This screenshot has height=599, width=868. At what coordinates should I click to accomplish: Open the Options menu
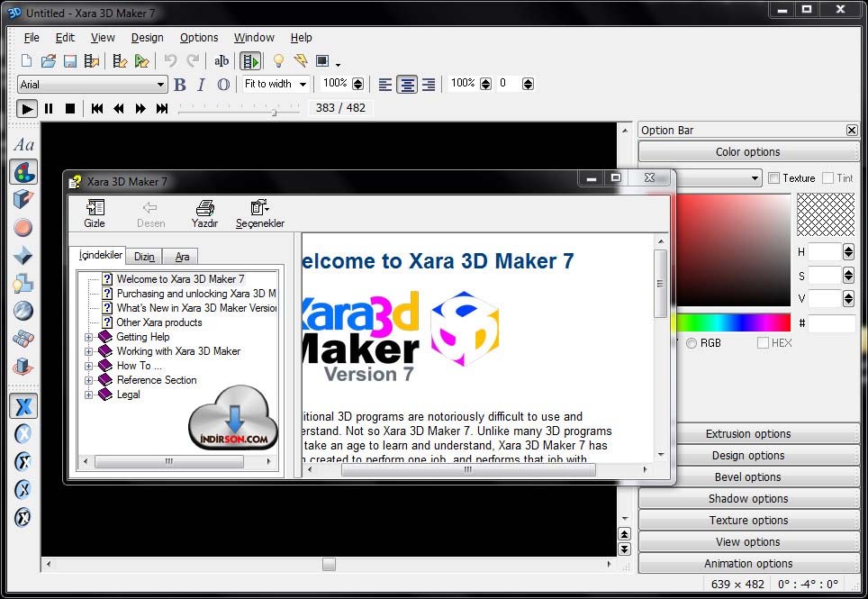pyautogui.click(x=199, y=38)
